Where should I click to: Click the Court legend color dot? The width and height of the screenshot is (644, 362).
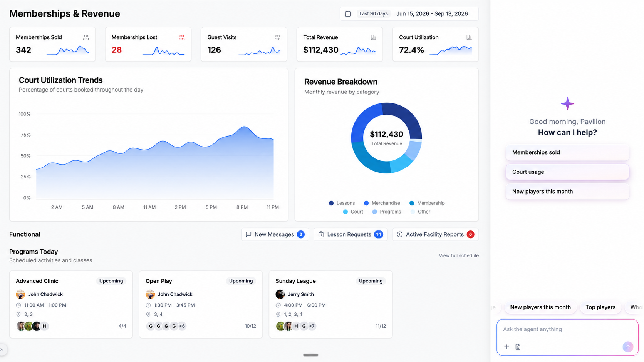pyautogui.click(x=345, y=212)
